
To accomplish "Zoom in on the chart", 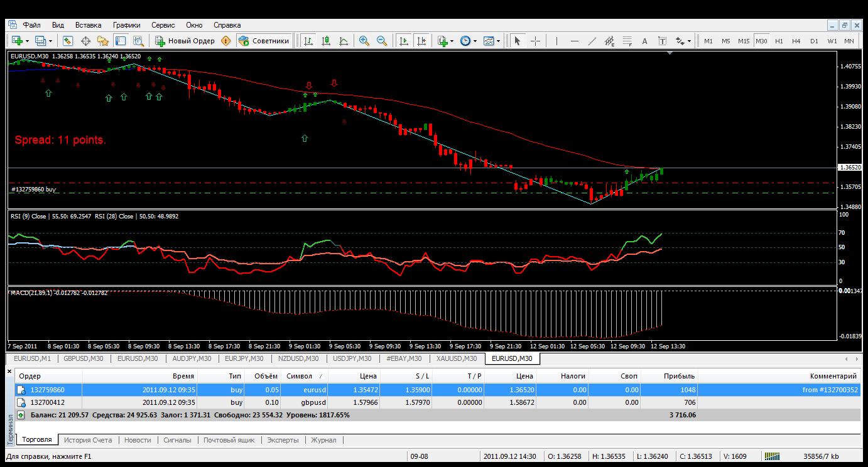I will click(x=364, y=41).
